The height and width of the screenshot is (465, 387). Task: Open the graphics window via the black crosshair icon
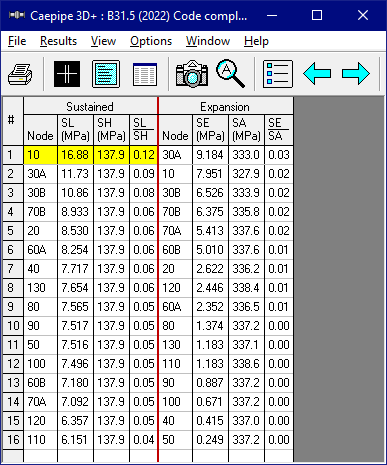coord(67,74)
